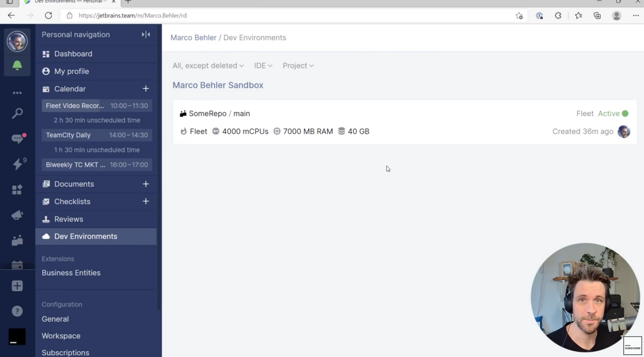Image resolution: width=644 pixels, height=357 pixels.
Task: Open browser profile icon
Action: pos(617,15)
